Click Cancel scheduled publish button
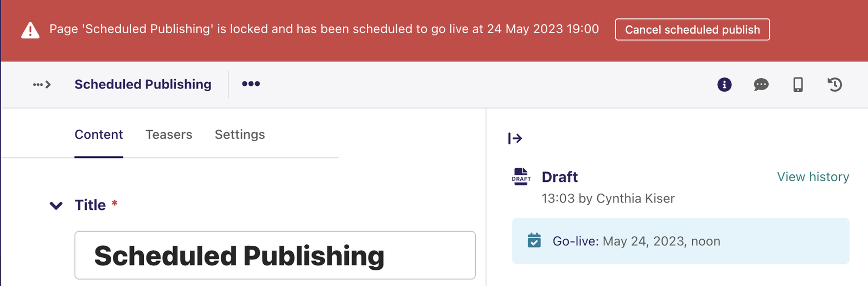The image size is (868, 286). pyautogui.click(x=692, y=29)
